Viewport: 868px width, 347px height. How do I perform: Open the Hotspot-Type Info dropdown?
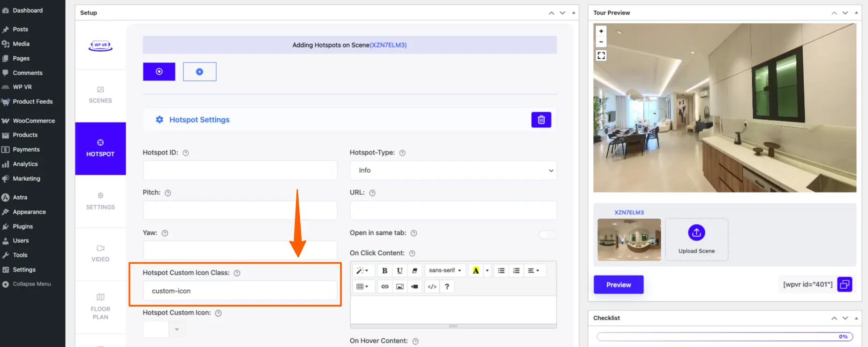453,170
